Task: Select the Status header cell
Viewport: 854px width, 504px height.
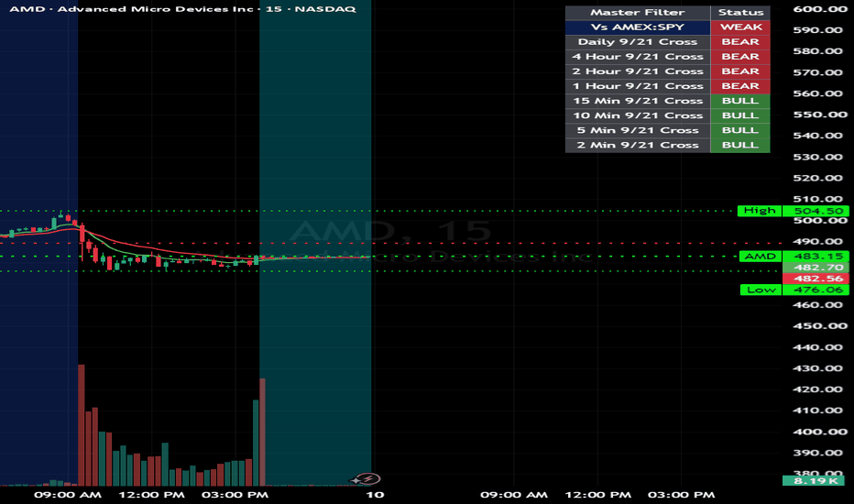Action: click(x=740, y=13)
